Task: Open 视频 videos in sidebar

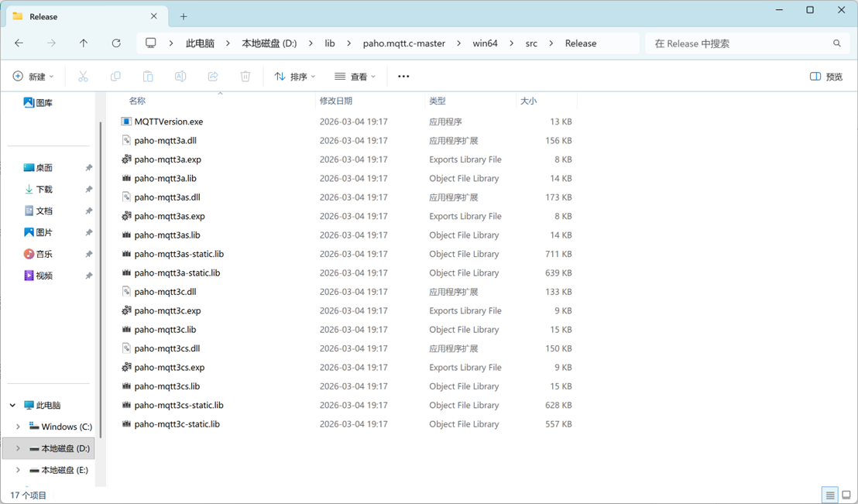Action: 38,276
